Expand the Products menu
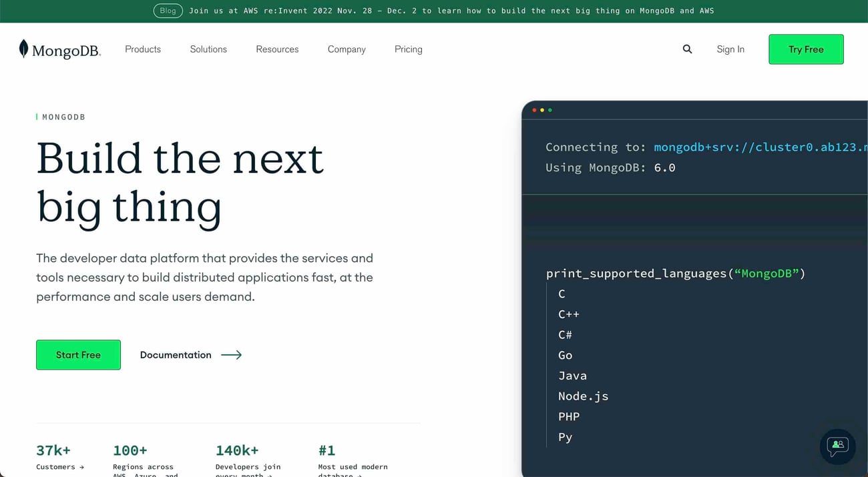 pos(143,49)
